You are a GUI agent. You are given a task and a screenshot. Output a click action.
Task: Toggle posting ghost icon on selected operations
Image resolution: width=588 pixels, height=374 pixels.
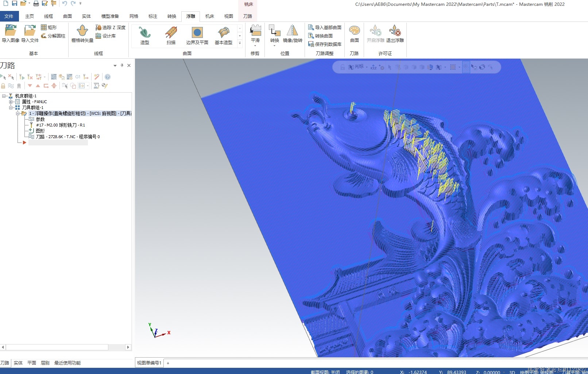click(x=19, y=86)
